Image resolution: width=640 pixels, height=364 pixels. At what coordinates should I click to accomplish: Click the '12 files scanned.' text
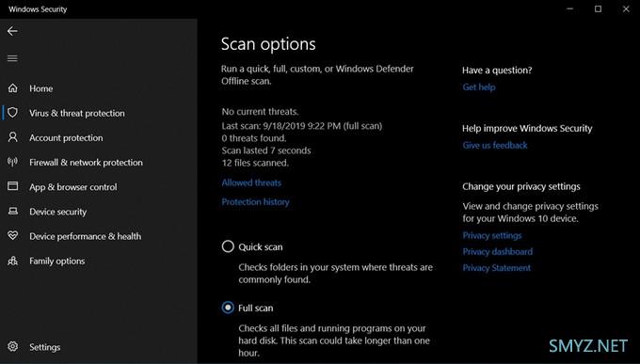coord(255,163)
